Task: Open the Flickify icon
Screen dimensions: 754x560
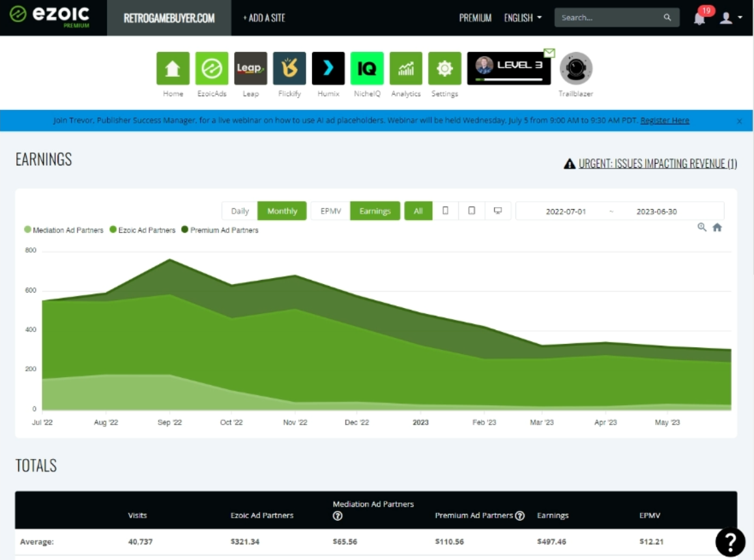Action: [289, 68]
